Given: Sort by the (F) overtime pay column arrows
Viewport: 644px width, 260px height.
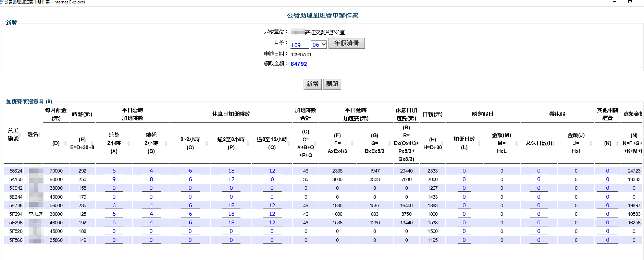Looking at the screenshot, I should (x=352, y=143).
